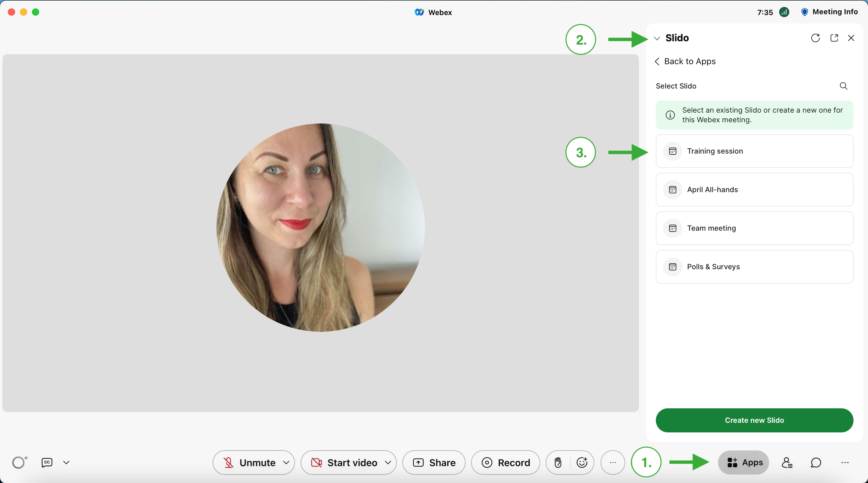Open the Chat panel icon
Image resolution: width=868 pixels, height=483 pixels.
coord(816,463)
